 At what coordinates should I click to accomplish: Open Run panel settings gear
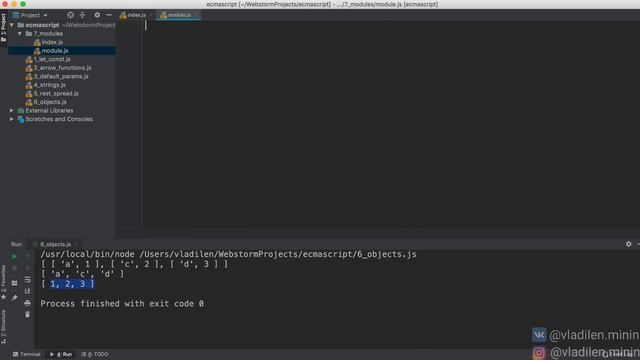[629, 244]
